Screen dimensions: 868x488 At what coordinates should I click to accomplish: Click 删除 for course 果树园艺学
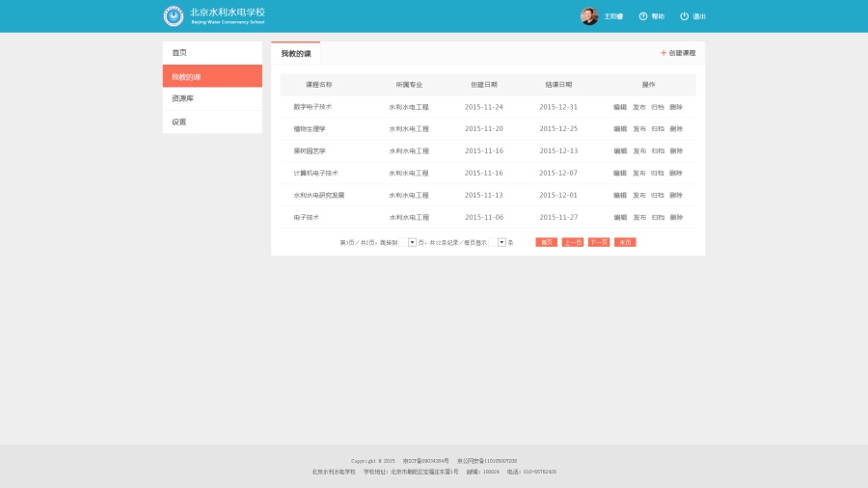click(x=676, y=150)
